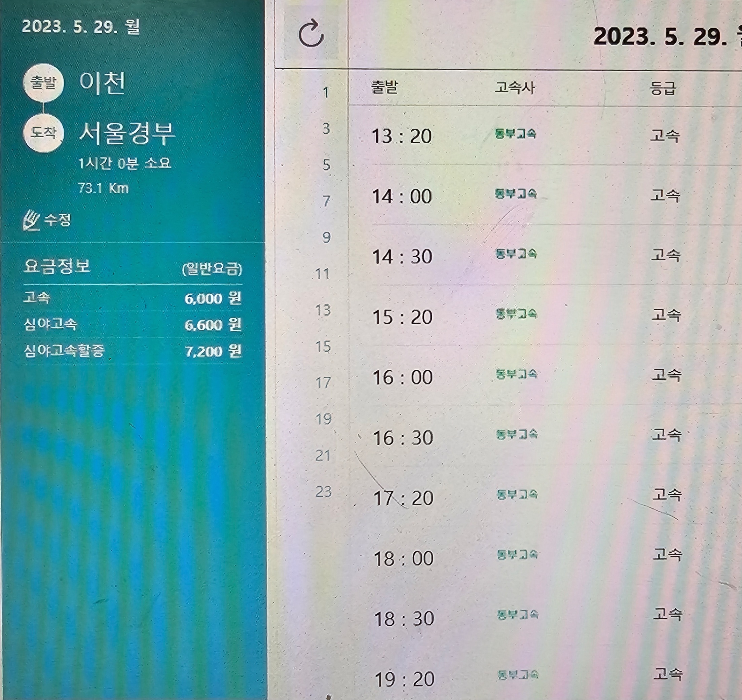742x700 pixels.
Task: Jump to hour 17 in time index
Action: [323, 383]
